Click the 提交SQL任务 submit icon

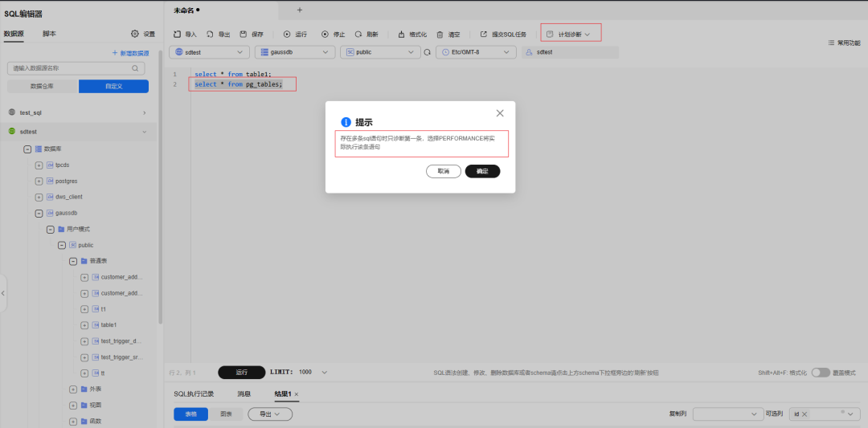coord(483,34)
